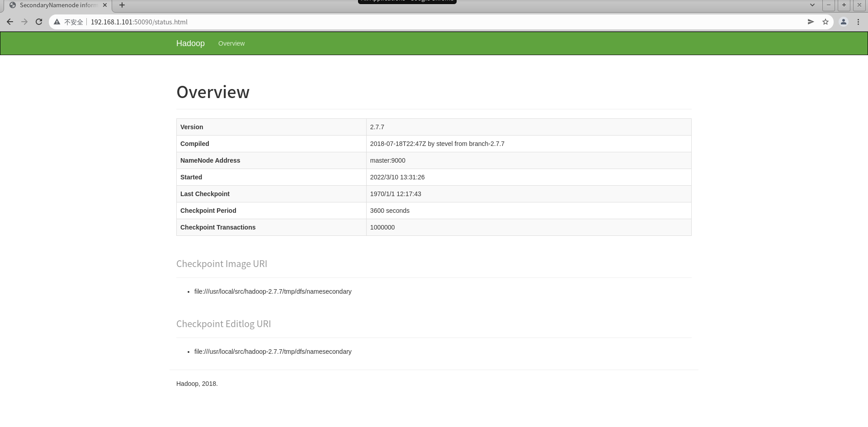Select the Last Checkpoint label
The height and width of the screenshot is (427, 868).
pos(205,194)
